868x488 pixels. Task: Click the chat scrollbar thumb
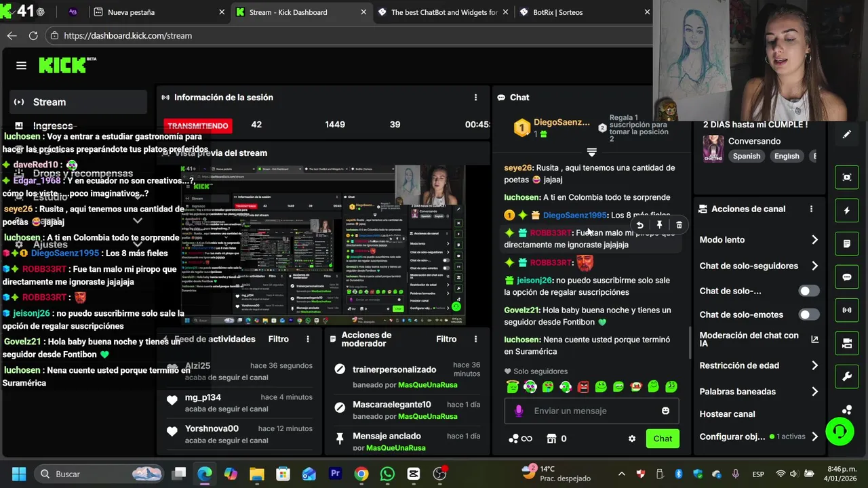point(690,343)
